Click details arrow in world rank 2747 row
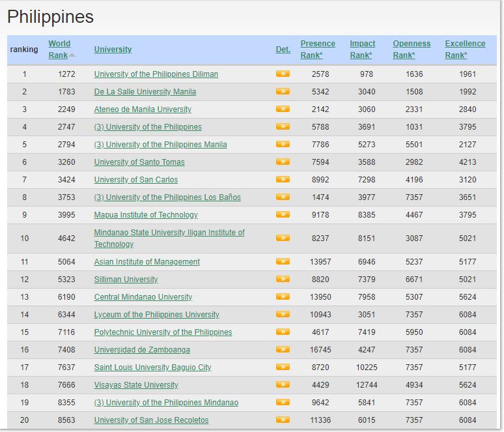 coord(283,127)
